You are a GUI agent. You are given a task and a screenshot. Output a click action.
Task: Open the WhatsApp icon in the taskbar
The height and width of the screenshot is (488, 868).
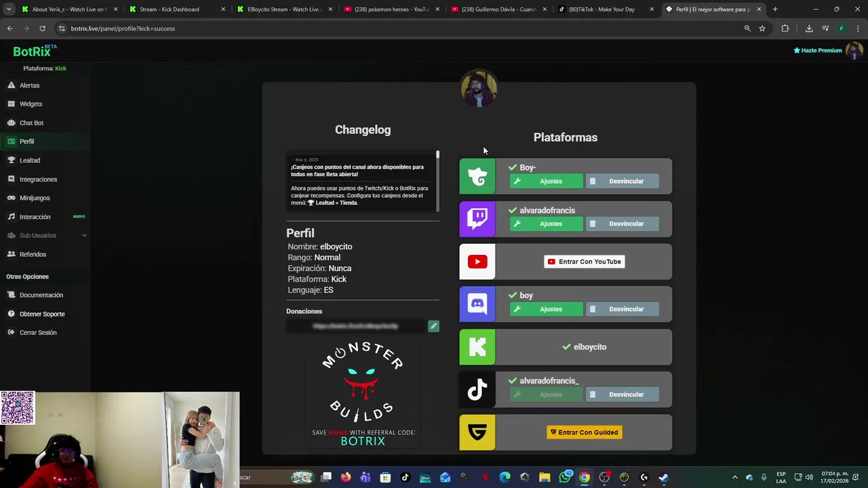tap(565, 477)
